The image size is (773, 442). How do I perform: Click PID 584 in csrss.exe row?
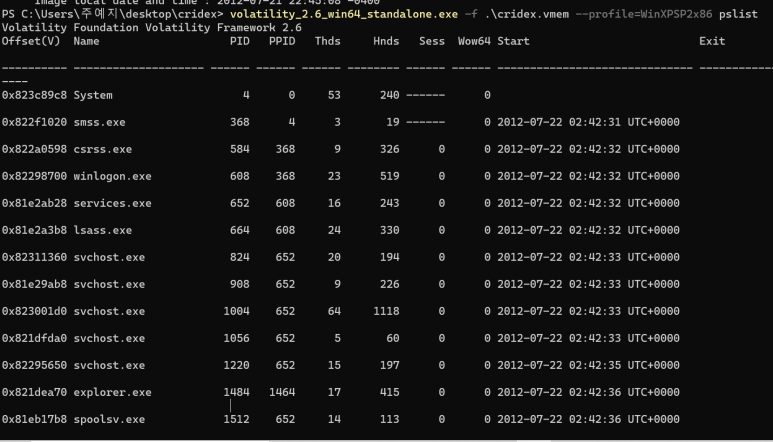click(x=240, y=149)
